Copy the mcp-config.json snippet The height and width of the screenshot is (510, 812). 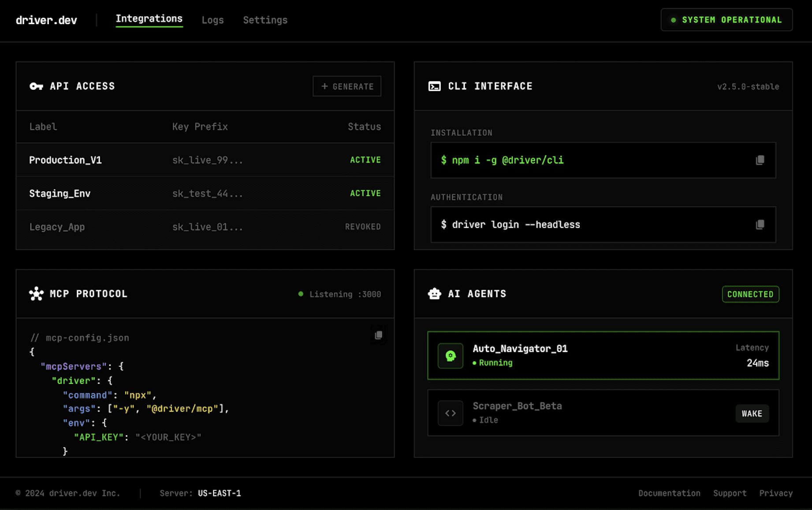[x=378, y=335]
